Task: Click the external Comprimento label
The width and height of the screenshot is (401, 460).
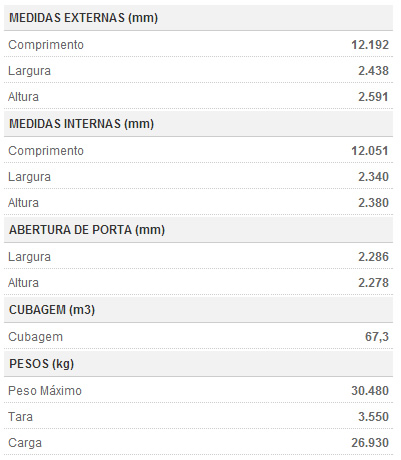Action: click(46, 45)
